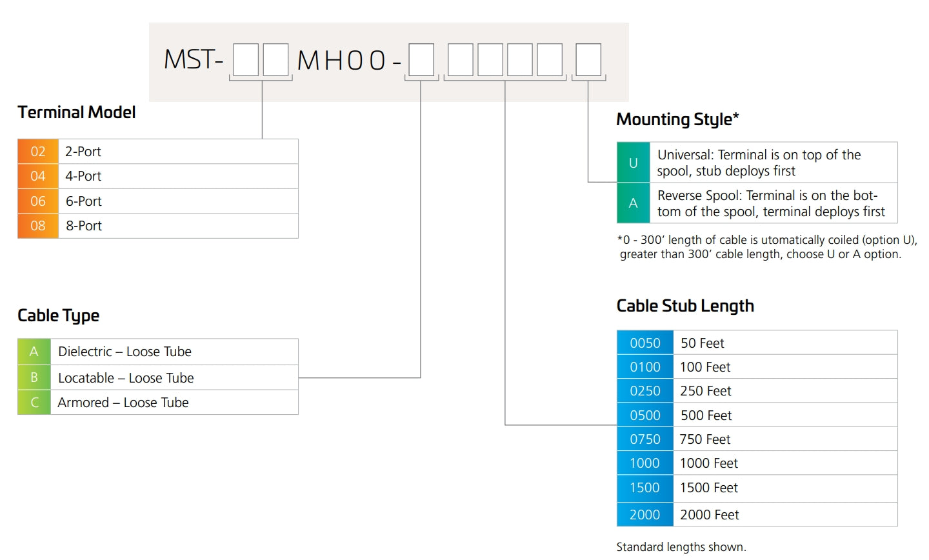Select the 250 Feet row text
Viewport: 929px width, 560px height.
click(706, 391)
